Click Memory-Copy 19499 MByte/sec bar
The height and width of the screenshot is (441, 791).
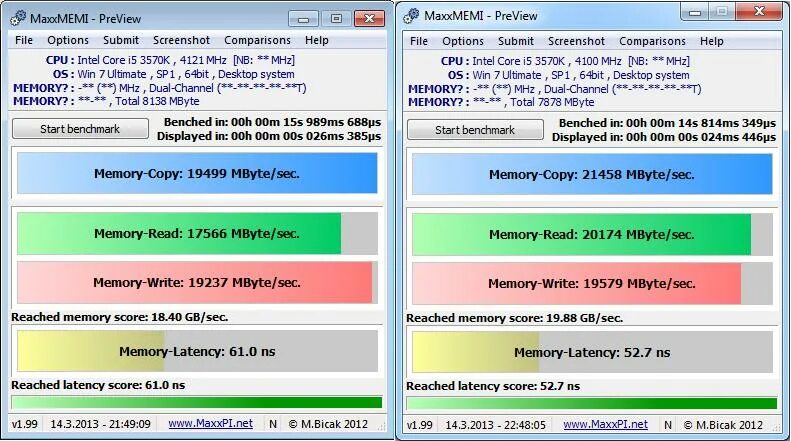(x=197, y=173)
